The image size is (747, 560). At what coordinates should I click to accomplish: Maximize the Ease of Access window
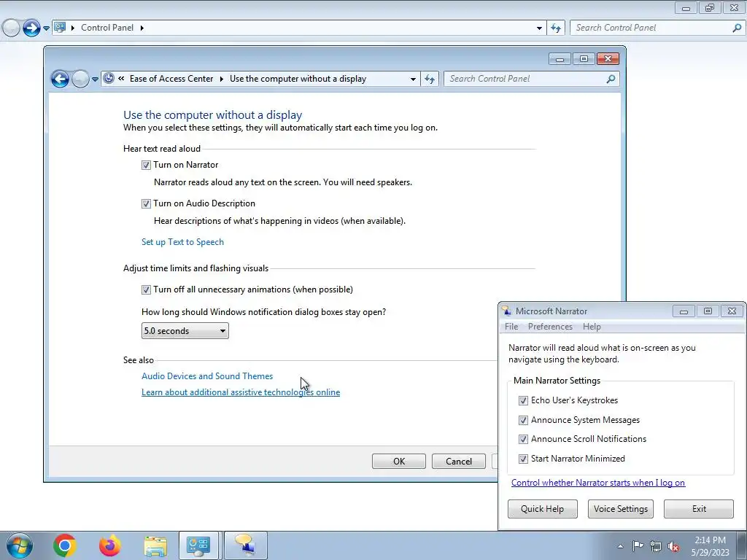tap(584, 59)
